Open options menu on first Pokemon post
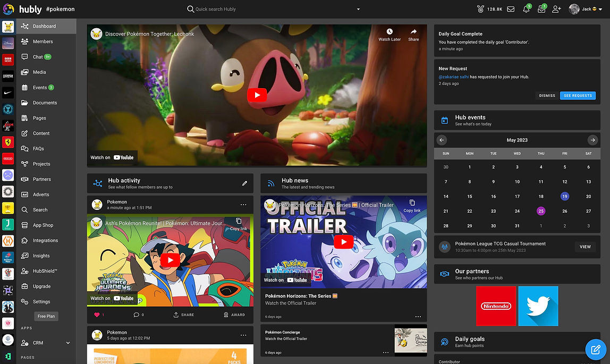610x364 pixels. (x=243, y=205)
